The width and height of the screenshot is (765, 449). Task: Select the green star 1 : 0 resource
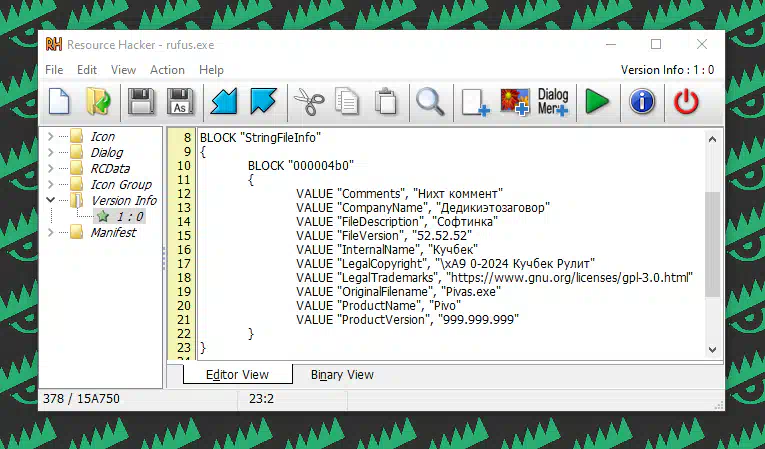(120, 216)
